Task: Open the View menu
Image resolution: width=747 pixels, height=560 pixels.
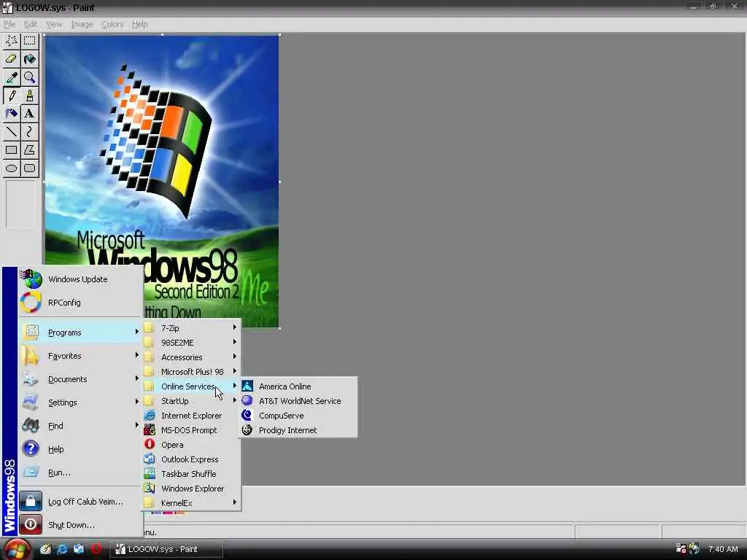Action: click(x=54, y=24)
